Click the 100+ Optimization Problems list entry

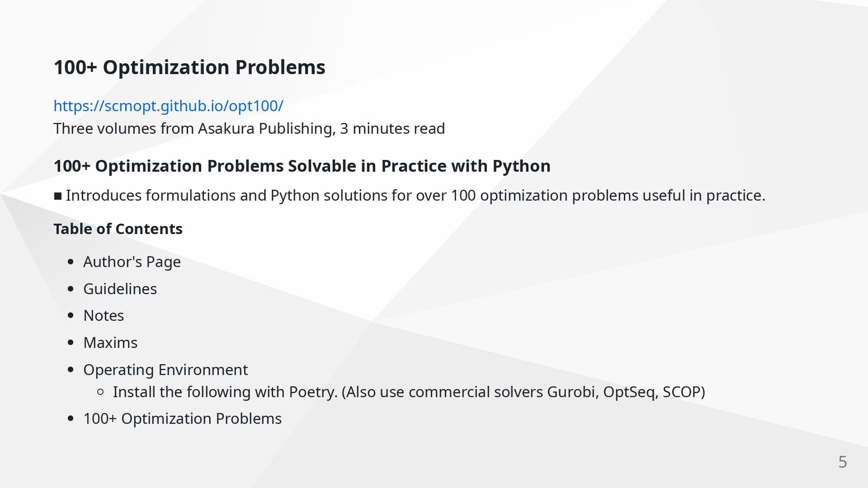[182, 419]
